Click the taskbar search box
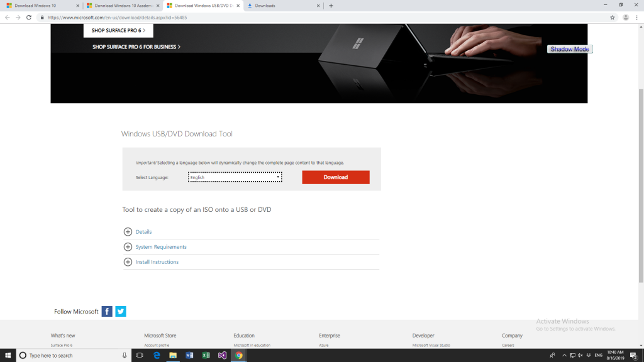This screenshot has height=362, width=644. click(74, 356)
